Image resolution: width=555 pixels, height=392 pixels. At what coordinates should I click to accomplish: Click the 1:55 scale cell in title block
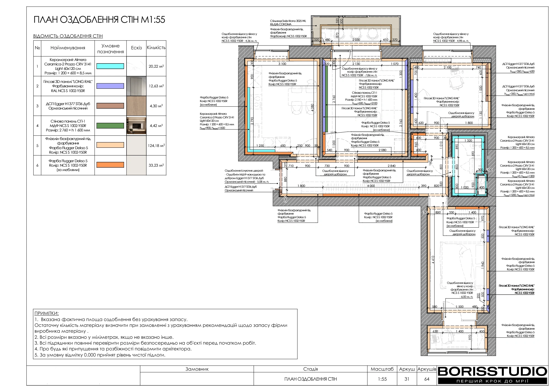click(x=382, y=379)
